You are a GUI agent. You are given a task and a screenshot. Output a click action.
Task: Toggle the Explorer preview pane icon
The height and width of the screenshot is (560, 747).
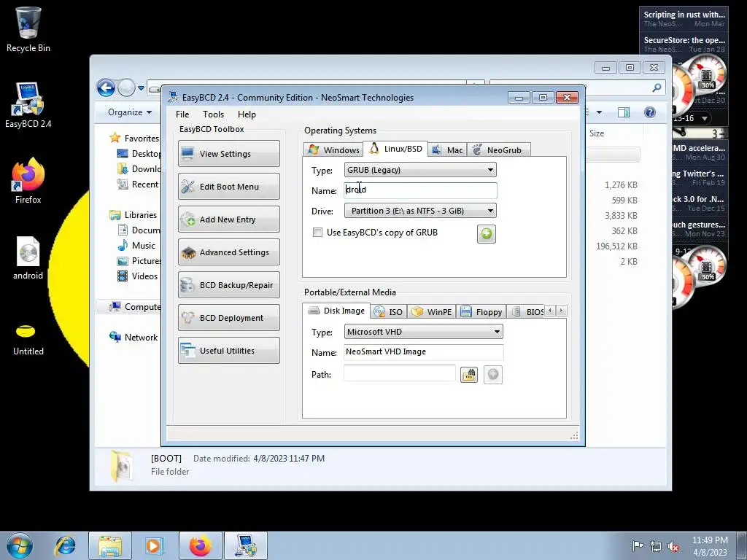pos(623,112)
